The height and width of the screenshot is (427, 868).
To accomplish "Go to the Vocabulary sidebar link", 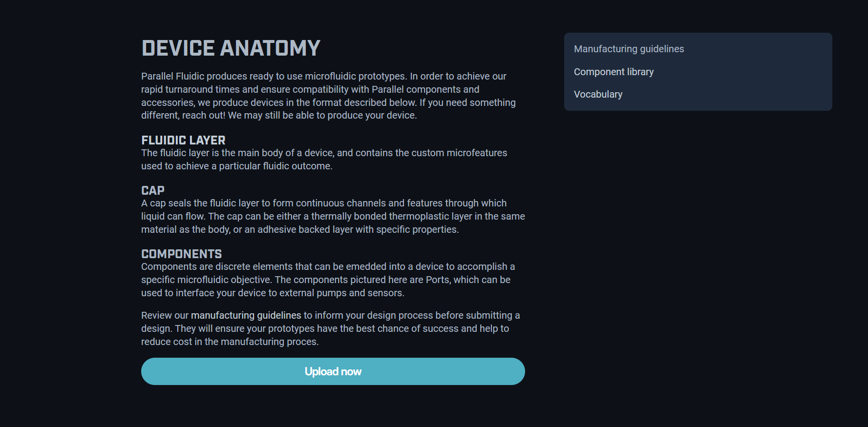I will click(598, 94).
